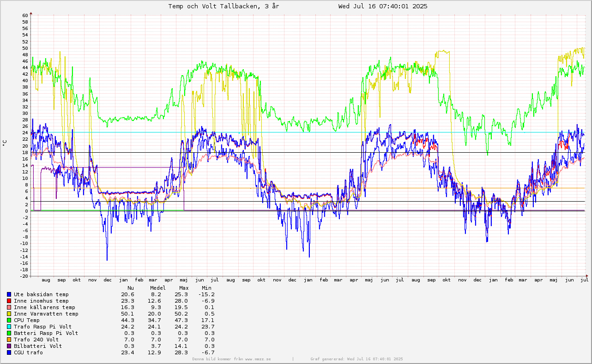The width and height of the screenshot is (592, 364).
Task: Click the footer text 'Denna bild kommer från www.mmzz.se'
Action: point(232,359)
